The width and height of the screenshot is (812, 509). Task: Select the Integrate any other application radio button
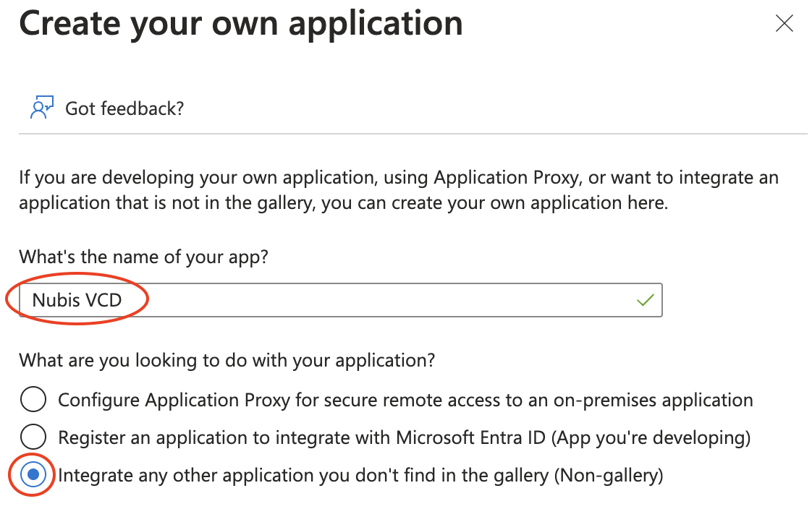tap(33, 475)
